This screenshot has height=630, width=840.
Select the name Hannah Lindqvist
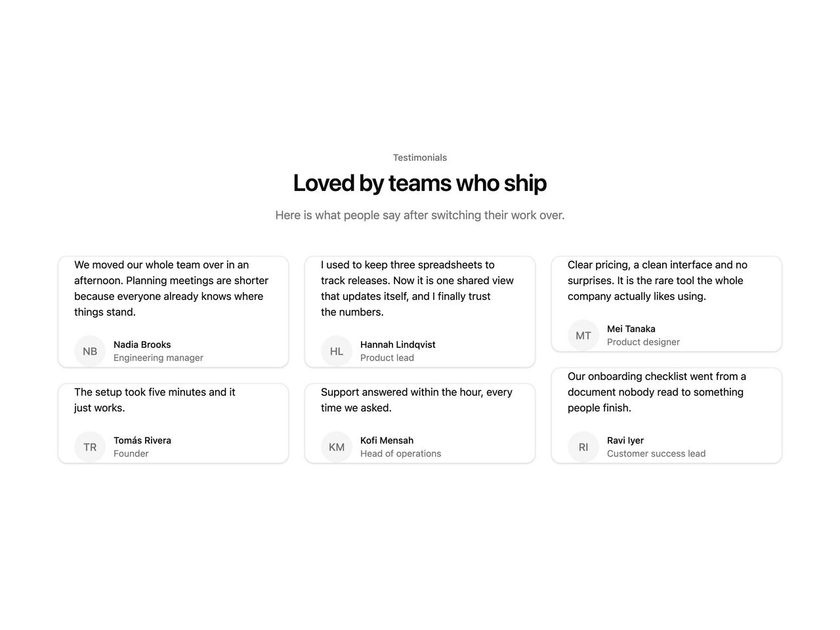point(398,345)
